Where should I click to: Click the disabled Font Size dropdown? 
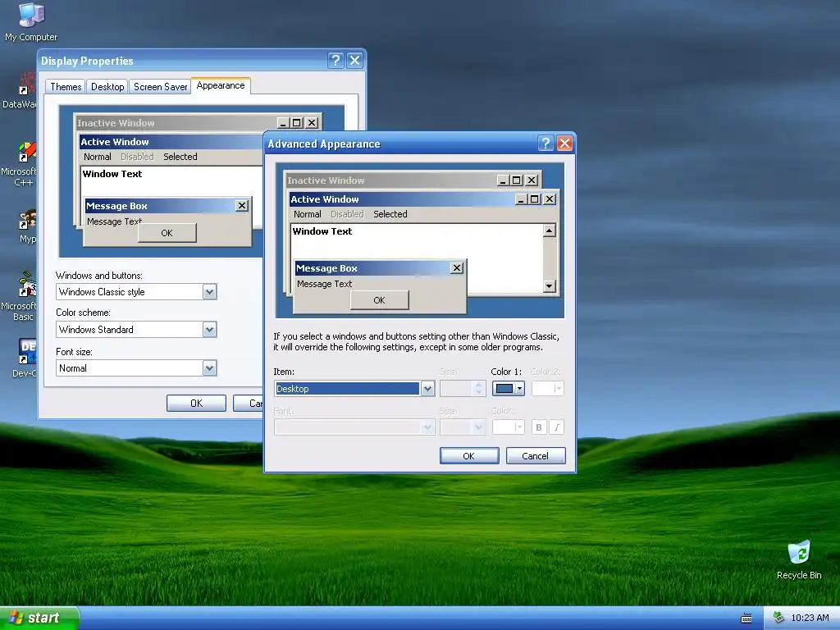[x=463, y=427]
